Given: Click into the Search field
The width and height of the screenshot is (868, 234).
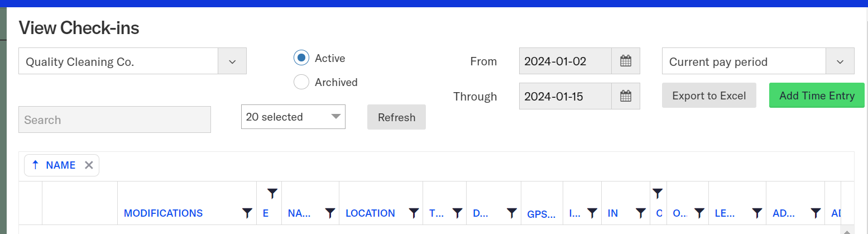Looking at the screenshot, I should (x=114, y=120).
